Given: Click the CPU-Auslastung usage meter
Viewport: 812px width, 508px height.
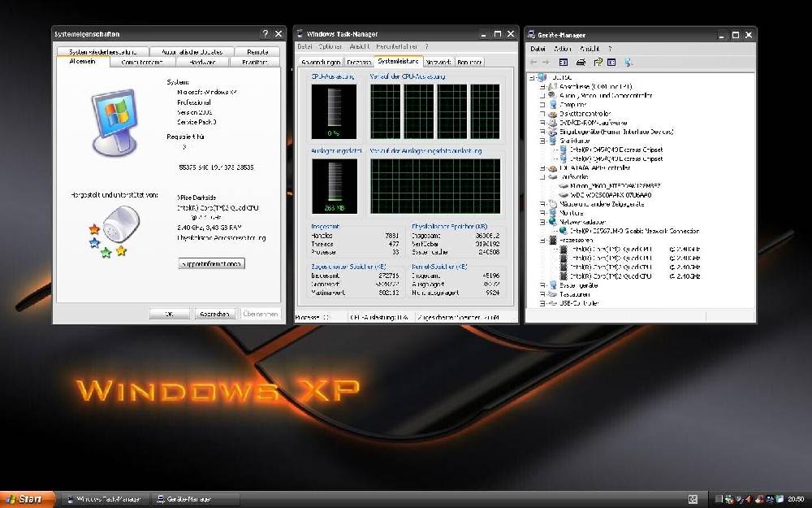Looking at the screenshot, I should click(334, 111).
